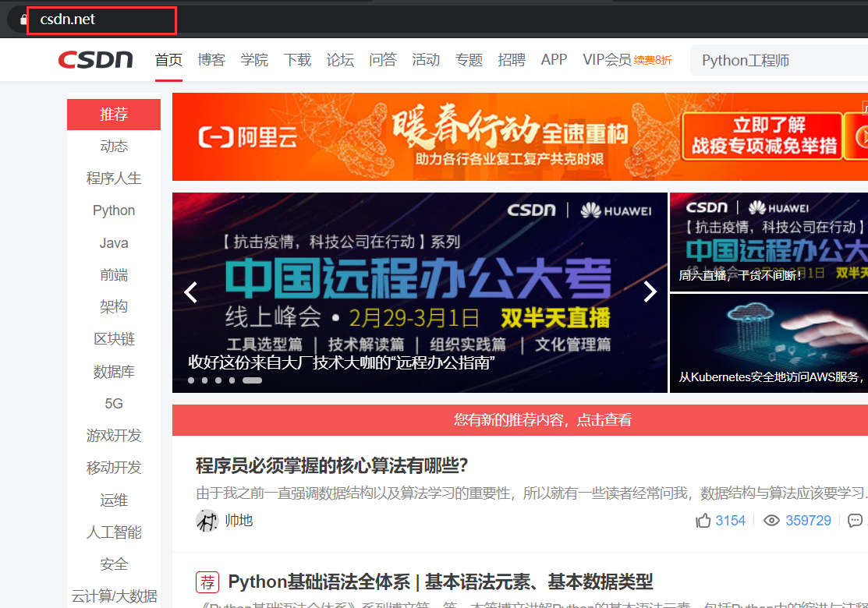Open the 活动 nav item
Viewport: 868px width, 608px height.
[426, 60]
